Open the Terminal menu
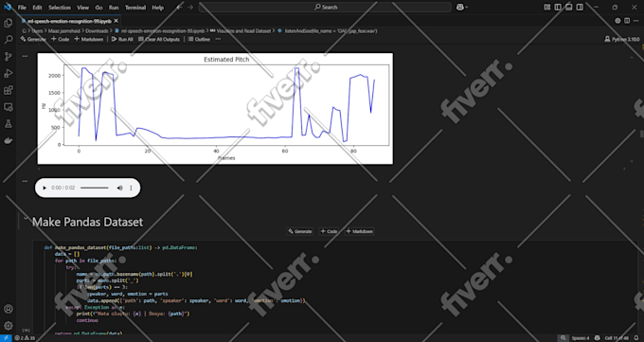The height and width of the screenshot is (342, 644). point(135,8)
